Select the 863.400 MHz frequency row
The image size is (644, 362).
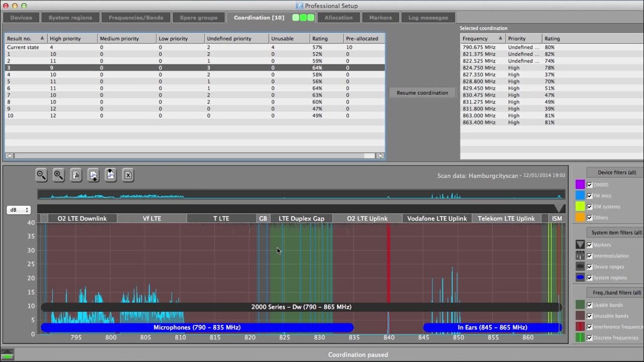coord(552,122)
